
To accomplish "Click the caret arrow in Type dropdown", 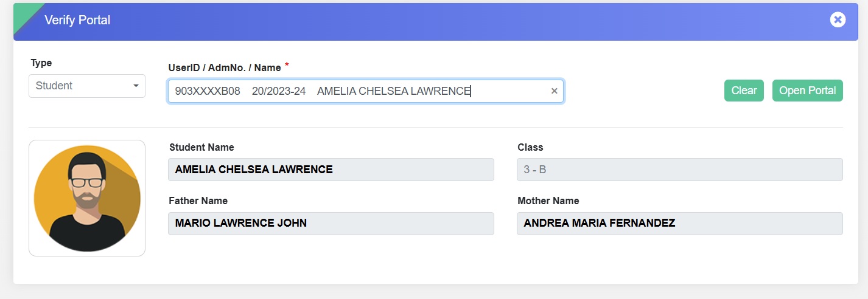I will tap(136, 86).
